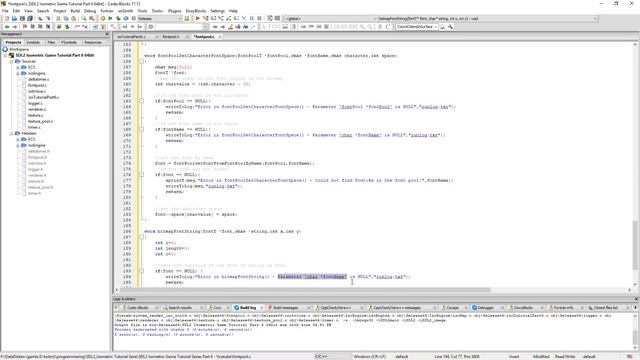Click the search icon beside CountColorsOnSurface box

click(x=442, y=27)
